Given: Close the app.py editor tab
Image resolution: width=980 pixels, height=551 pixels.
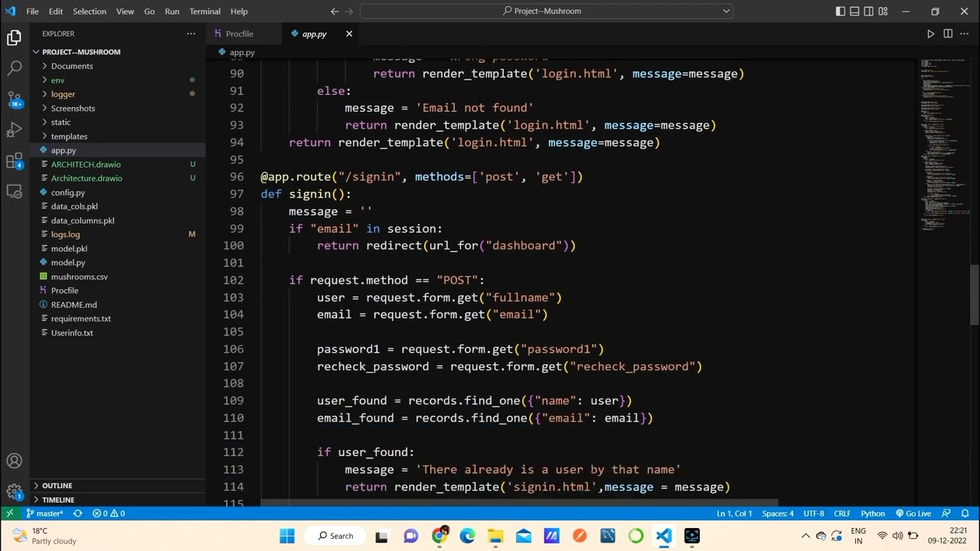Looking at the screenshot, I should click(349, 34).
